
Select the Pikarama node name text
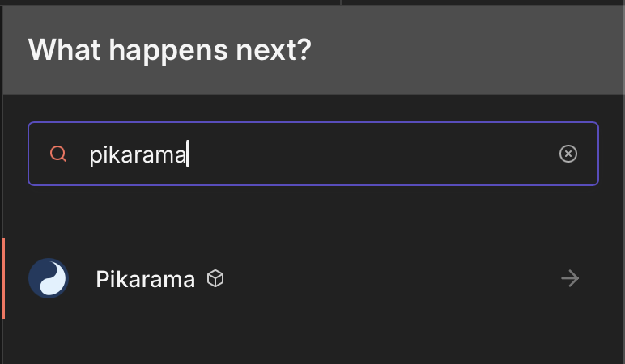(145, 279)
